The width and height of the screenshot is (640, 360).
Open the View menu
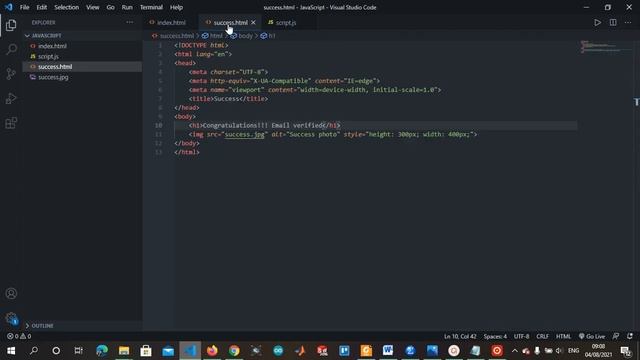[x=93, y=7]
